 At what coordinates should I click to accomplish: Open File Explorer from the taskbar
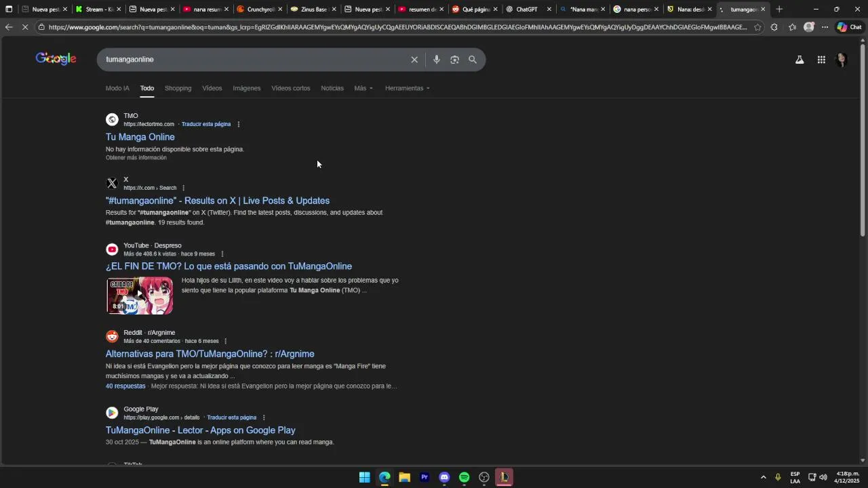click(405, 477)
